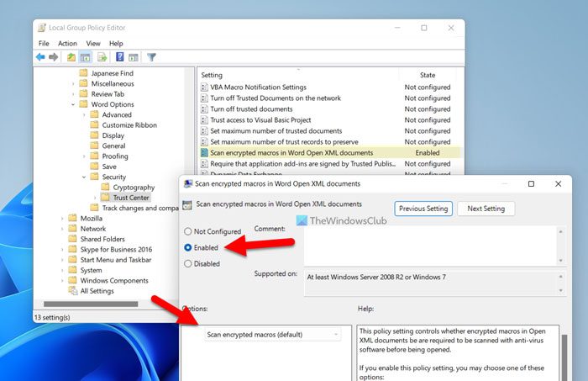This screenshot has width=588, height=381.
Task: Select 'Set maximum number of trust records to preserve'
Action: 284,141
